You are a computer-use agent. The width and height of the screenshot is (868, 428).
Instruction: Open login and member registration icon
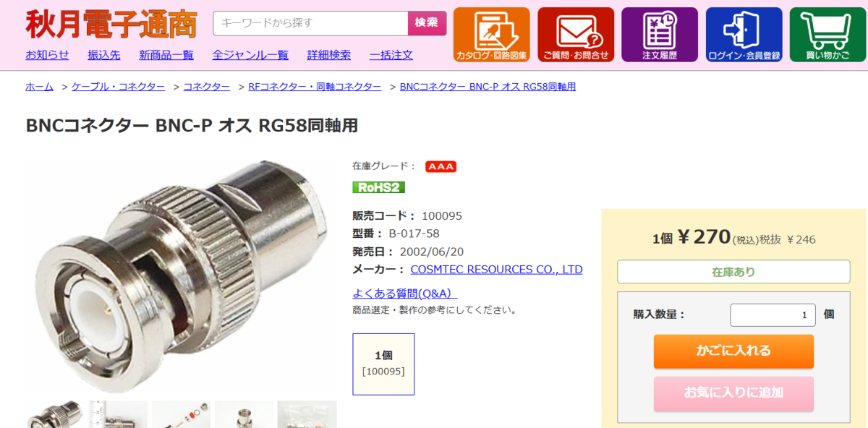744,35
